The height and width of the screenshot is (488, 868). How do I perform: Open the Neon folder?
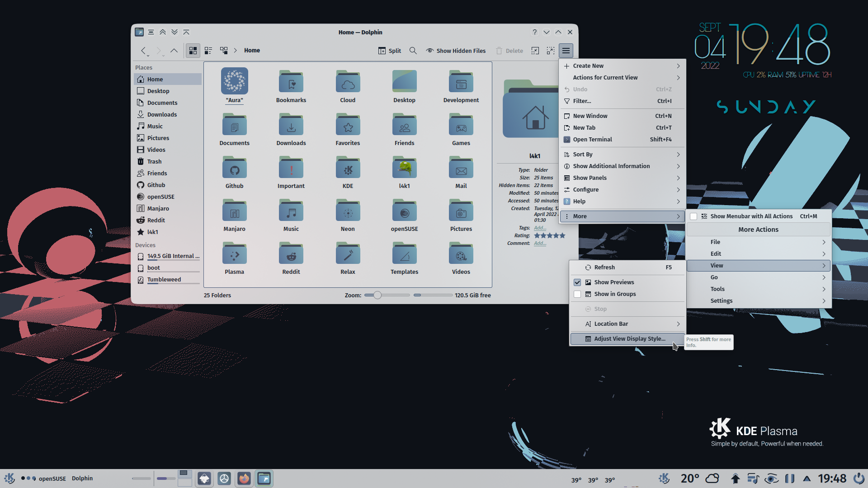[348, 215]
